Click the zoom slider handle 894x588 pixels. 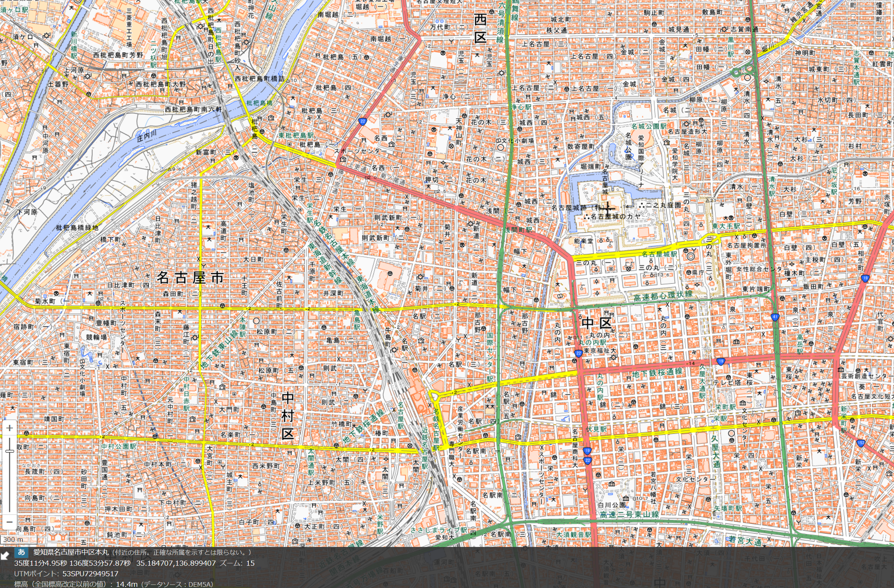9,451
